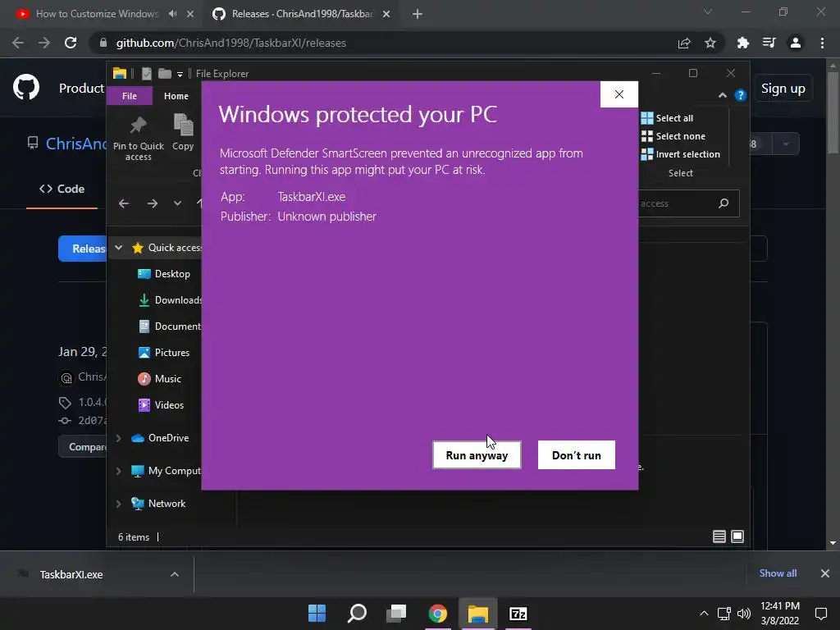Viewport: 840px width, 630px height.
Task: Click Chrome icon on taskbar
Action: click(x=438, y=614)
